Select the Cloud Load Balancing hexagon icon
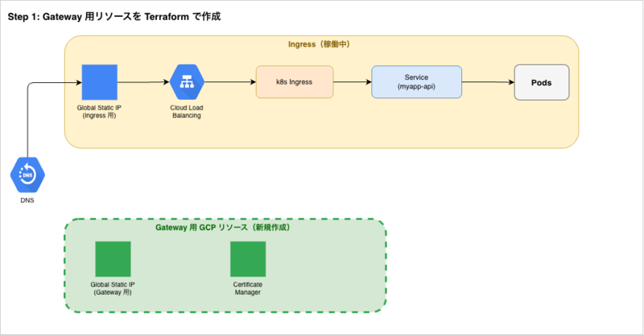The width and height of the screenshot is (644, 335). tap(187, 82)
